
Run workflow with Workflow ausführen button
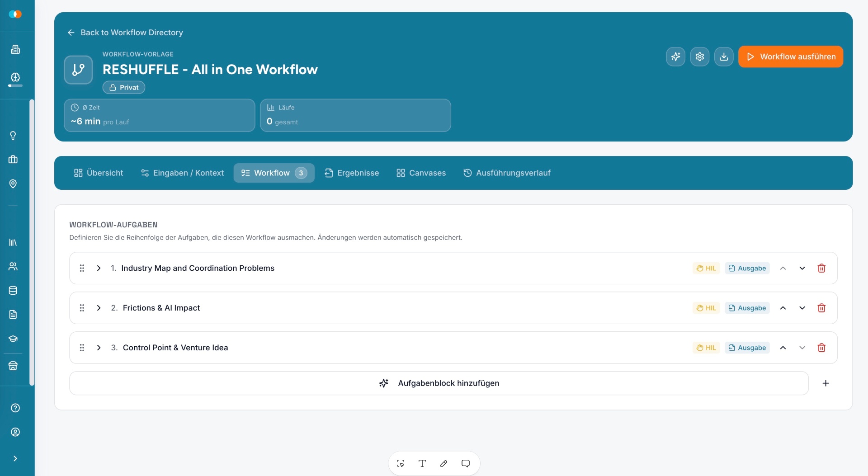pos(791,57)
